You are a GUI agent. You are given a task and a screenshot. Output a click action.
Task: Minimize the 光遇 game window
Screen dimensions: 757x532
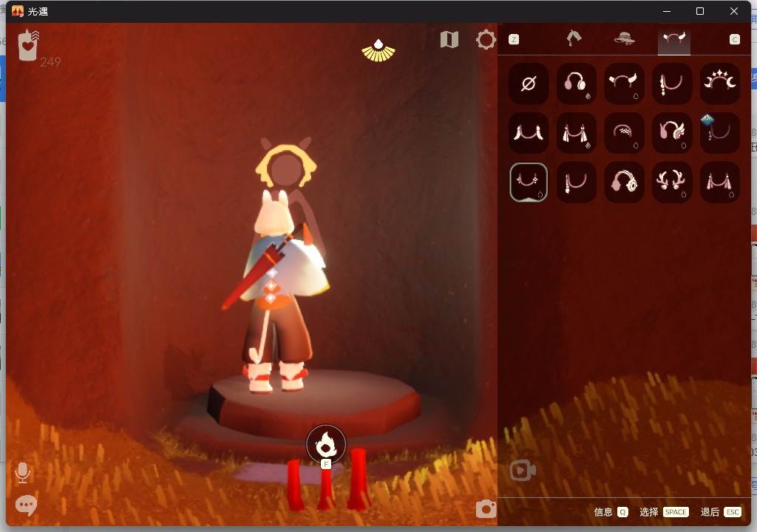(x=667, y=11)
